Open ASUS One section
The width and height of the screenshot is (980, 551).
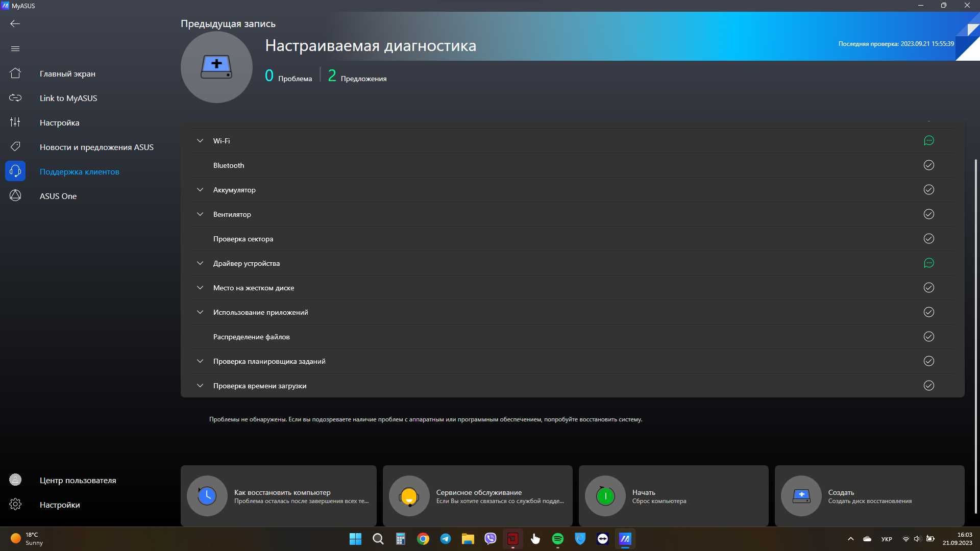pos(58,196)
